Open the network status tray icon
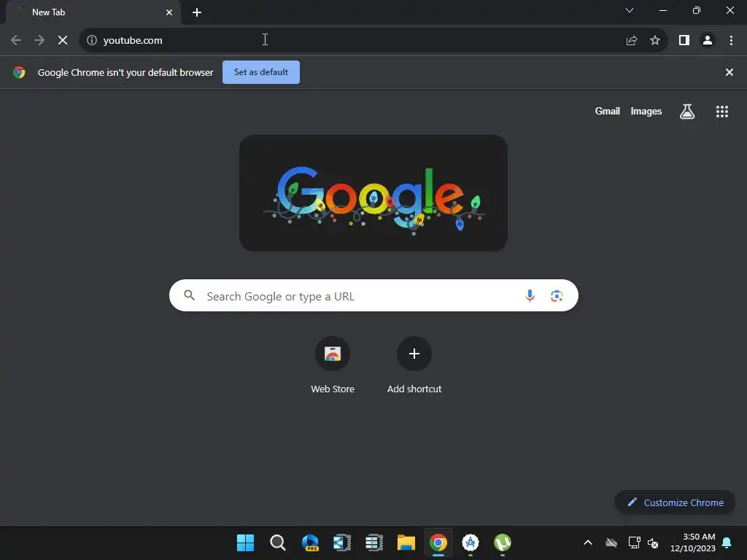The width and height of the screenshot is (747, 560). [x=634, y=542]
